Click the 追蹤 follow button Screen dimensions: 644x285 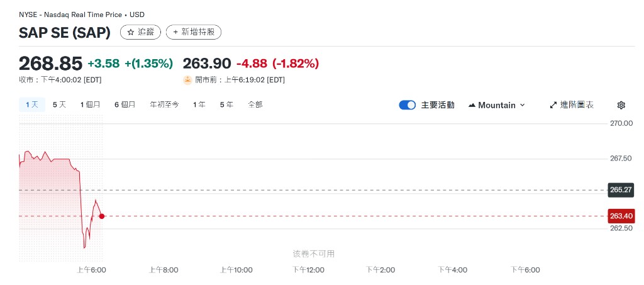(141, 32)
